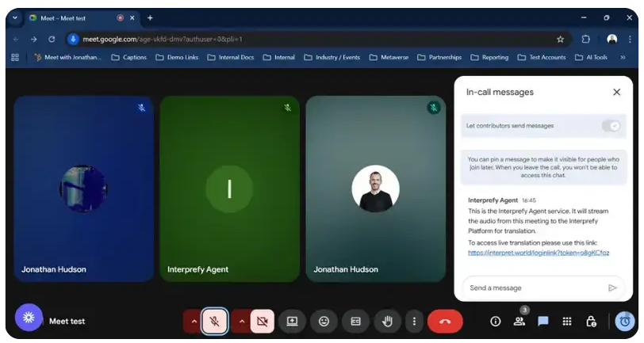Open the 'Internal Docs' bookmark folder
The height and width of the screenshot is (343, 644).
(231, 57)
